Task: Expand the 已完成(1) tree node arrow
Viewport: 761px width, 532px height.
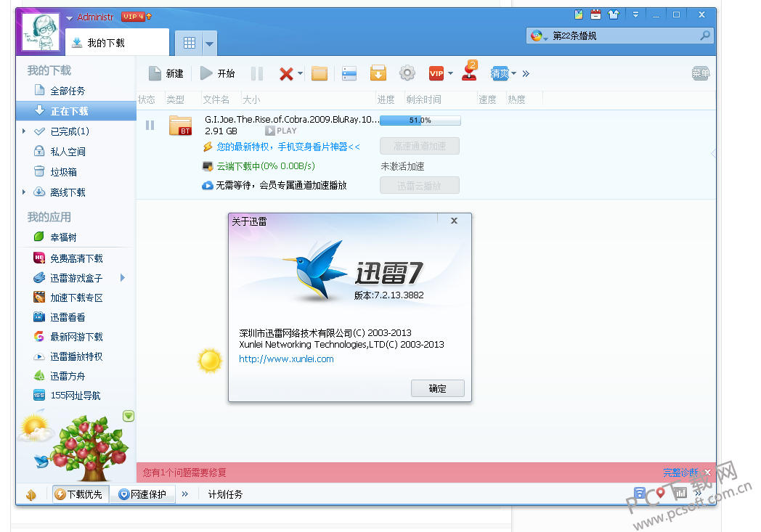Action: click(24, 131)
